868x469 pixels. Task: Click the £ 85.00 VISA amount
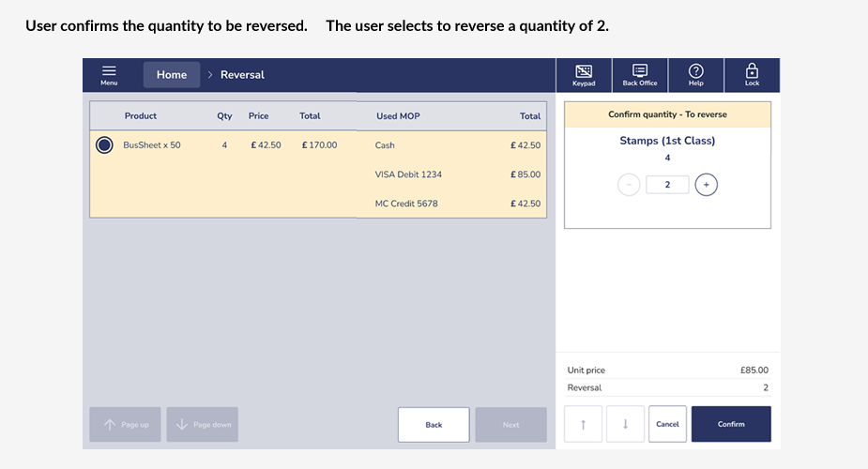pos(525,174)
